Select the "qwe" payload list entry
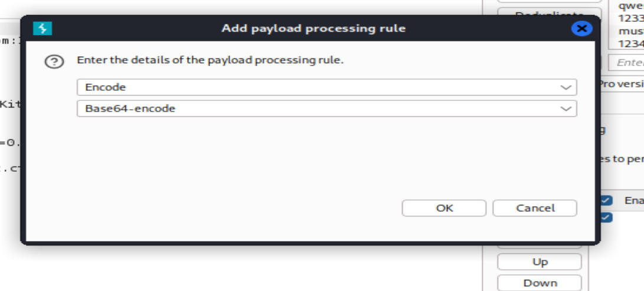Screen dimensions: 644x291 [x=629, y=6]
